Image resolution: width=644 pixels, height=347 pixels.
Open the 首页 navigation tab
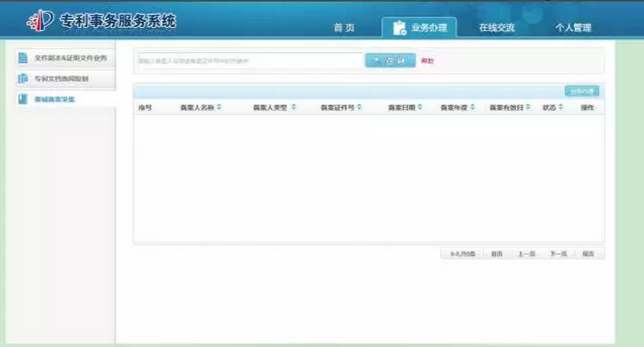344,28
